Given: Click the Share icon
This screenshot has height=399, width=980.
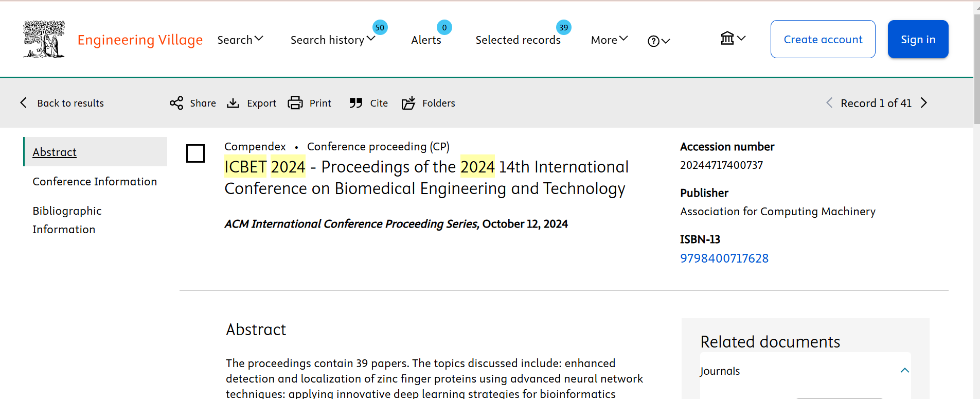Looking at the screenshot, I should click(176, 103).
